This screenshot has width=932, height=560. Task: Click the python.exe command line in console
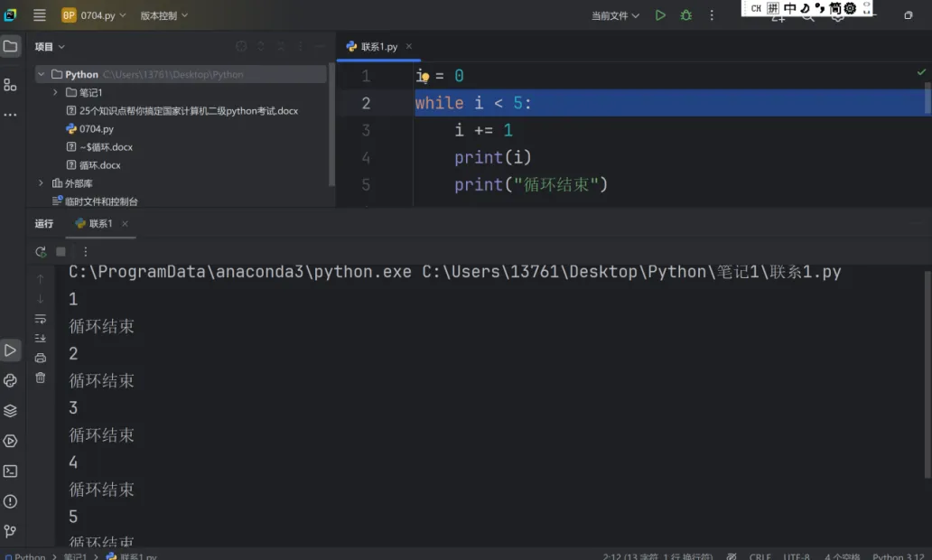(454, 272)
